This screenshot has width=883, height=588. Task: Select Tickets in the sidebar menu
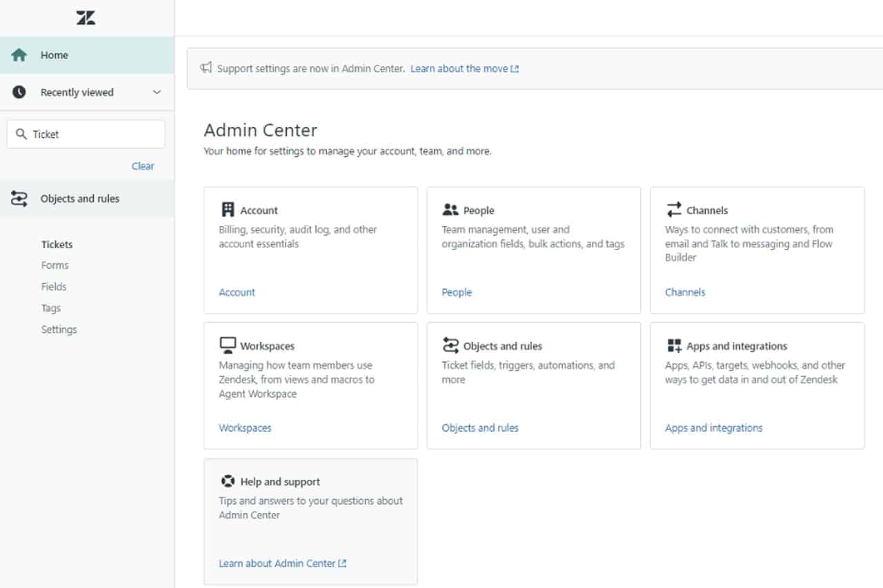point(57,244)
